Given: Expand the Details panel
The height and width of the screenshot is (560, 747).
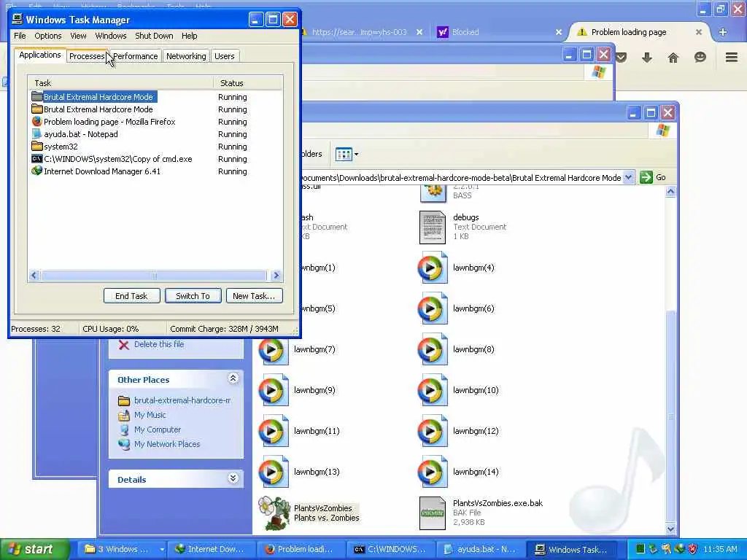Looking at the screenshot, I should 233,478.
